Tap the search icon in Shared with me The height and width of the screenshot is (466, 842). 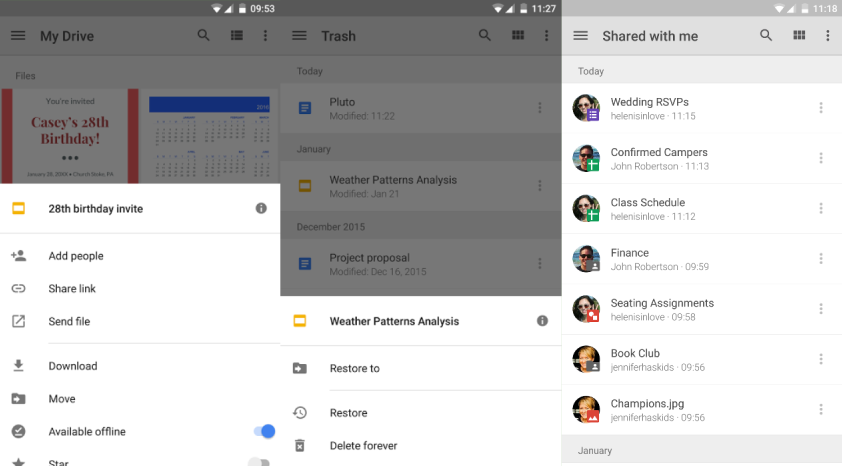[x=766, y=36]
